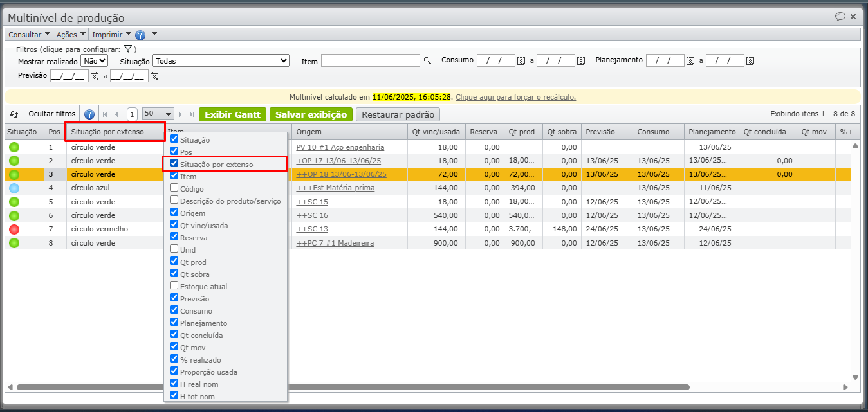Check the Estoque atual column option
This screenshot has width=868, height=412.
[174, 286]
